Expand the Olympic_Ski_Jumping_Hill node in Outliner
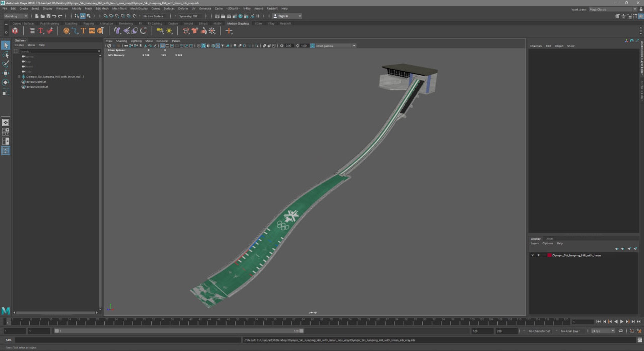Viewport: 644px width, 351px height. 19,77
